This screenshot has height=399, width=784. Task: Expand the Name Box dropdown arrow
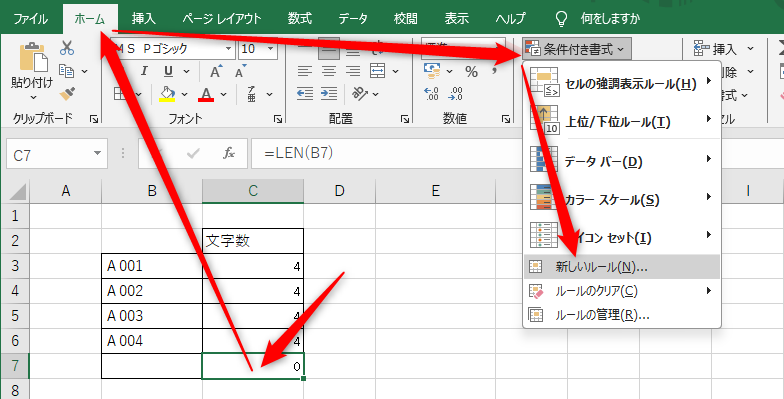coord(98,154)
